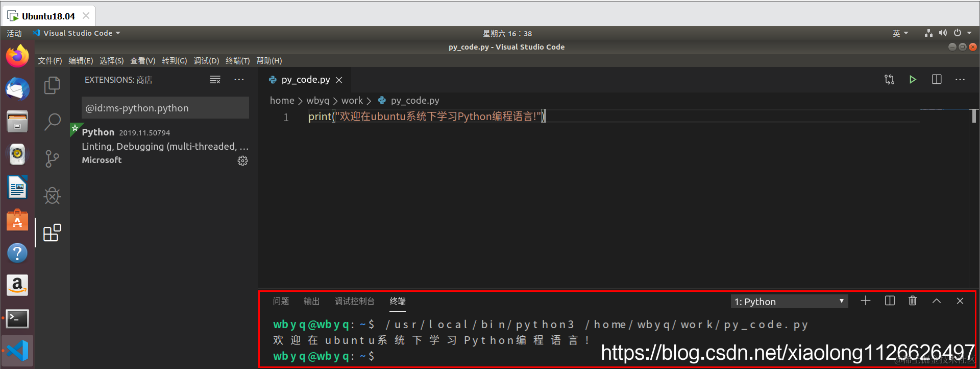The image size is (980, 369).
Task: Open the 选择(S) menu
Action: (112, 61)
